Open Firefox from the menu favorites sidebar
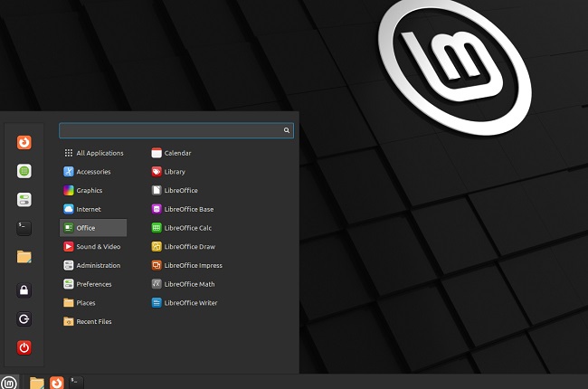The width and height of the screenshot is (588, 389). [24, 143]
